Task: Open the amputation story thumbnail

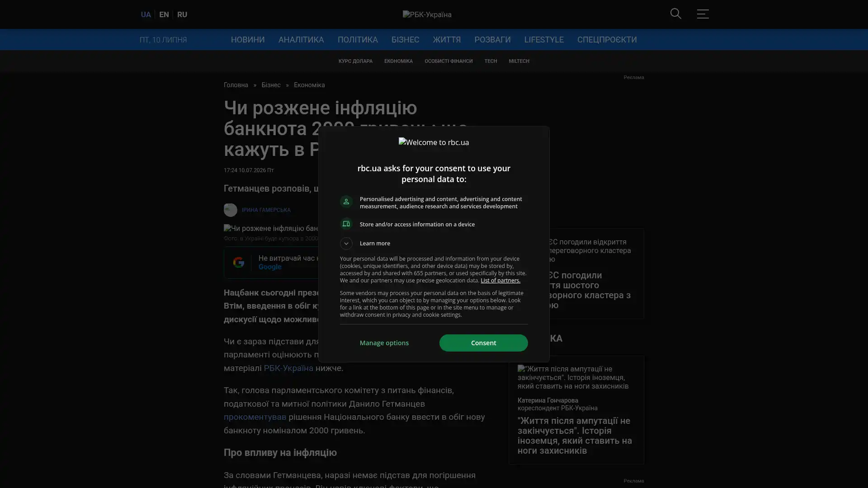Action: click(576, 377)
